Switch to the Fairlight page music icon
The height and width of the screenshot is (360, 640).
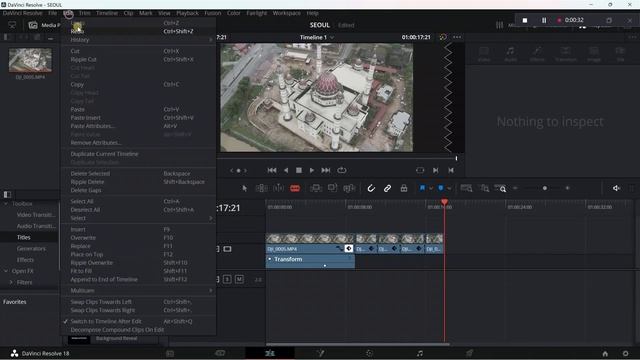click(x=420, y=353)
